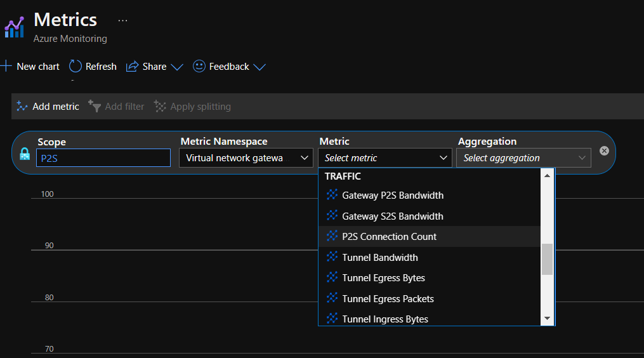
Task: Choose Tunnel Bandwidth metric
Action: click(x=429, y=257)
